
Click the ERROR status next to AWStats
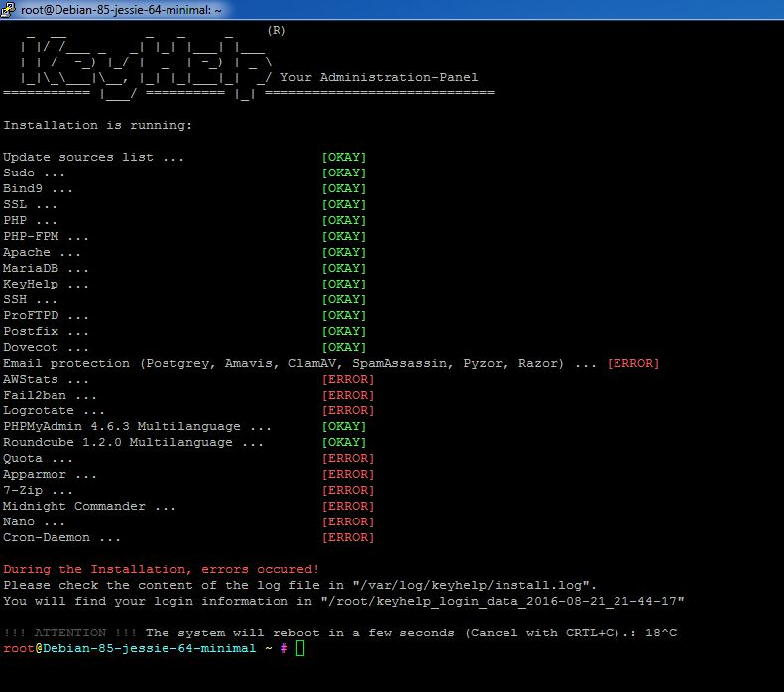click(348, 380)
